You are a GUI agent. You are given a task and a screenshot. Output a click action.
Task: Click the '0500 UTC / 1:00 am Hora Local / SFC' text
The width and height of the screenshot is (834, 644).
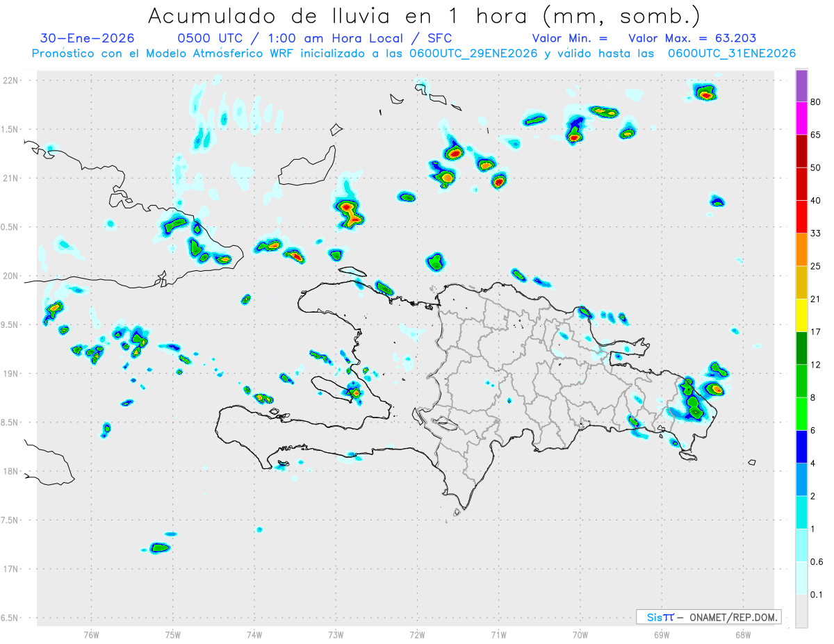(315, 38)
